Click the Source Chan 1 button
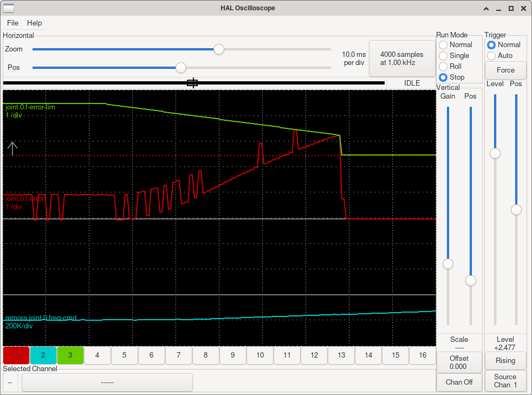This screenshot has height=395, width=532. click(x=505, y=381)
